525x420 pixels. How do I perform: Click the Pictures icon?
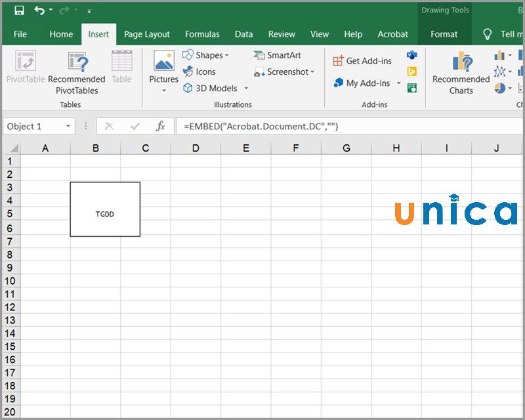point(163,62)
